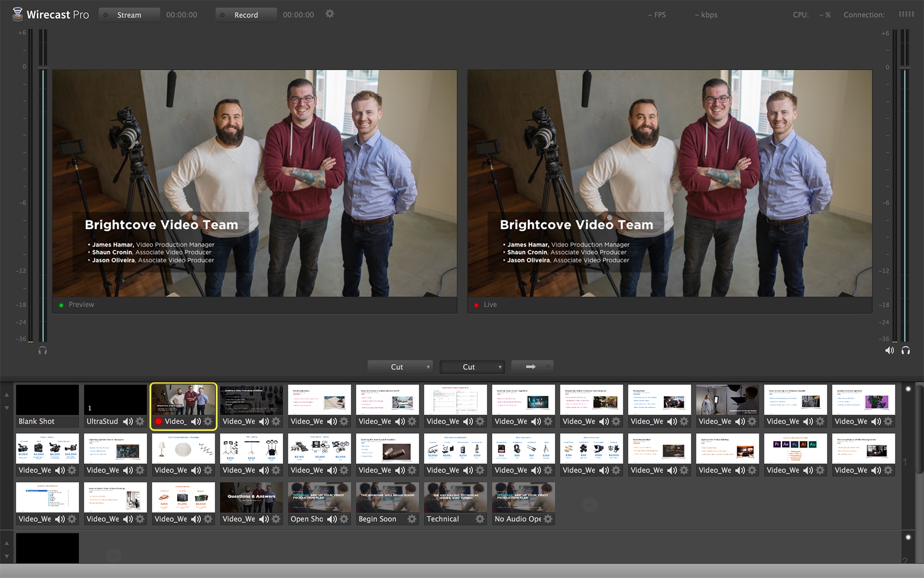Open gear settings on Begin Soon shot
This screenshot has height=578, width=924.
click(412, 519)
